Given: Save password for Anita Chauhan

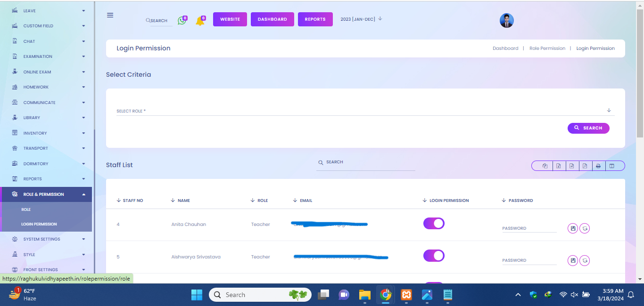Looking at the screenshot, I should pyautogui.click(x=573, y=228).
